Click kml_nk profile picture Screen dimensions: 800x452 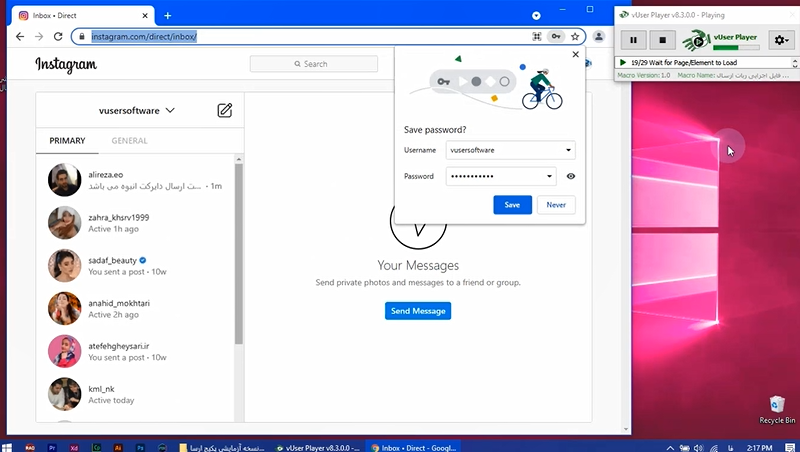click(64, 394)
